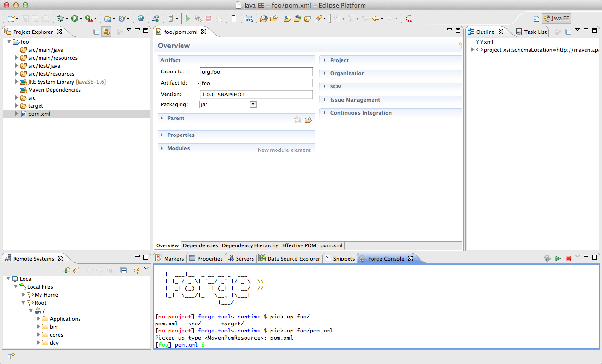This screenshot has width=602, height=364.
Task: Open Project Explorer view menu triangle
Action: 128,30
